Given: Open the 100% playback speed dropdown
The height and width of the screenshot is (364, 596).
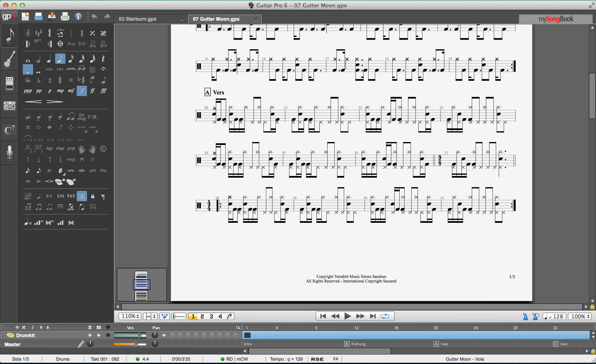Looking at the screenshot, I should click(x=579, y=316).
